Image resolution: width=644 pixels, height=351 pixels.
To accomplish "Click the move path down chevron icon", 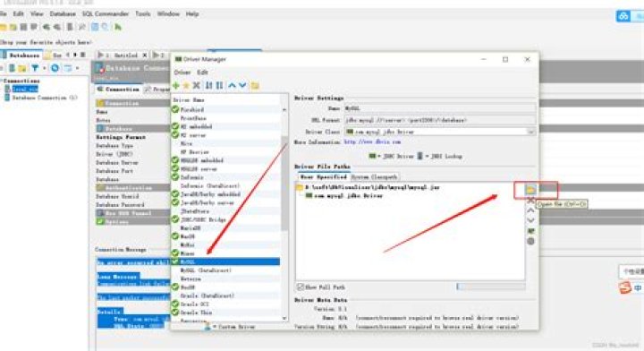I will pyautogui.click(x=530, y=220).
